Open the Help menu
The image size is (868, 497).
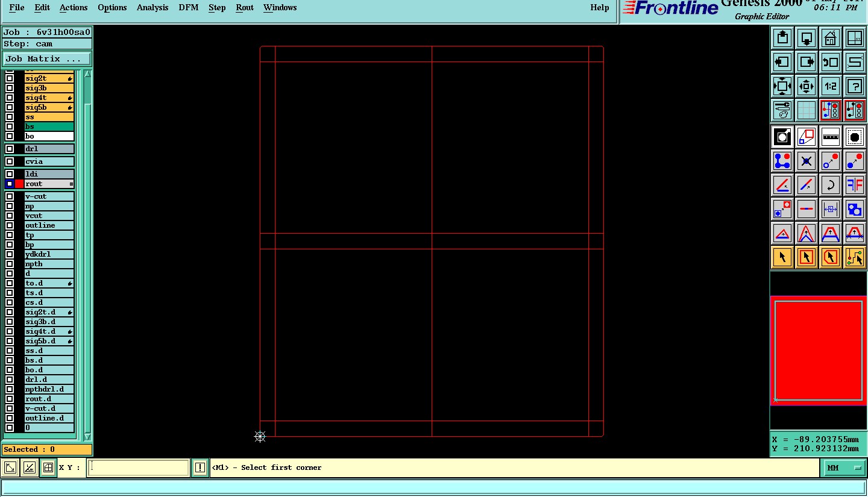point(600,7)
